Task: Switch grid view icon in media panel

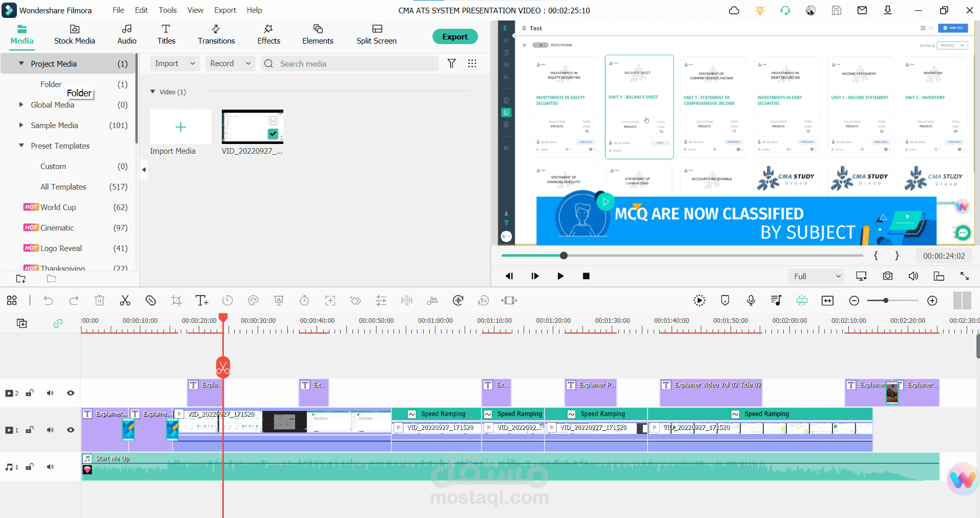Action: (x=472, y=64)
